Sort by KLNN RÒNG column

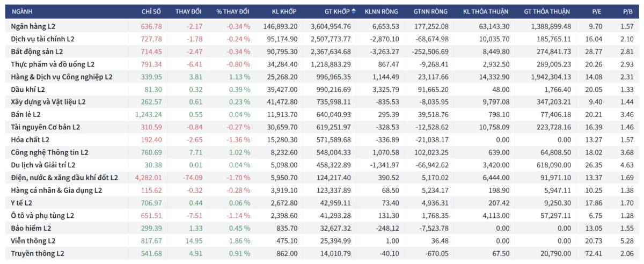point(382,11)
